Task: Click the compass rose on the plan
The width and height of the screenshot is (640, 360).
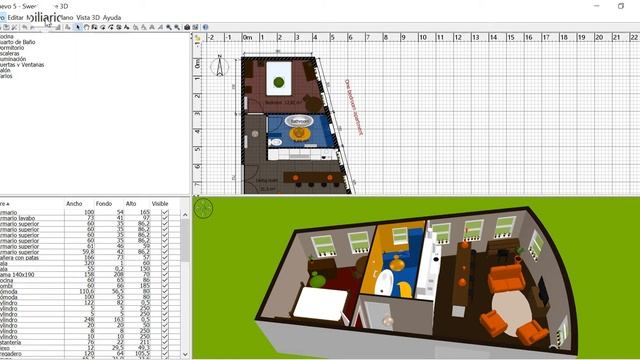Action: click(x=220, y=66)
